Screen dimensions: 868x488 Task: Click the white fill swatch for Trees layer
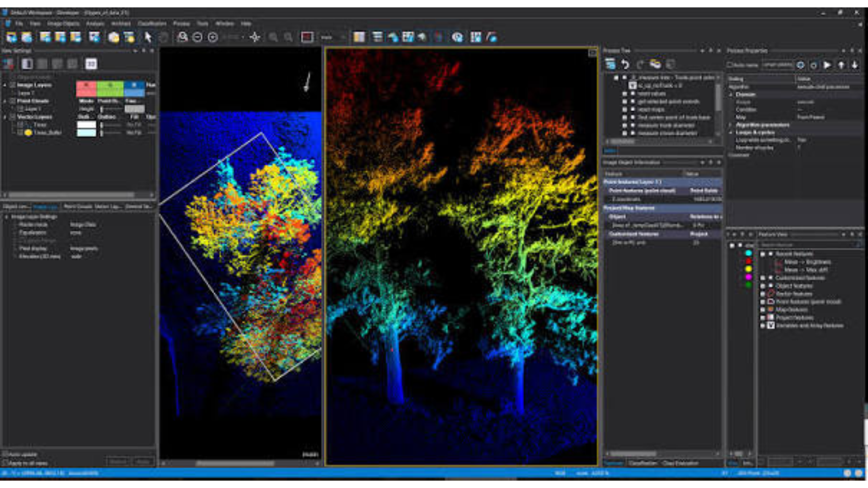(86, 125)
